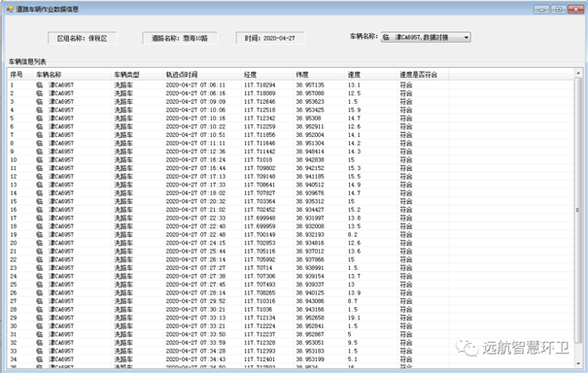Click sequence number 17 in 序号 column
The image size is (588, 373).
point(14,219)
